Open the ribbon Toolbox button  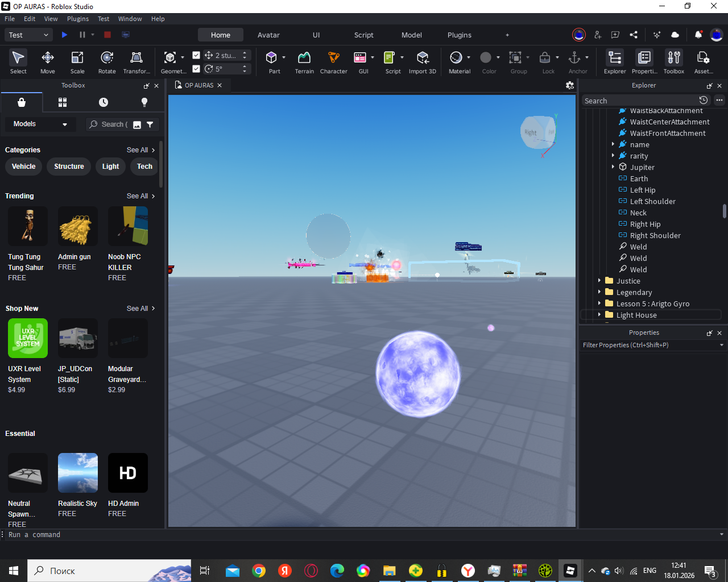coord(674,62)
